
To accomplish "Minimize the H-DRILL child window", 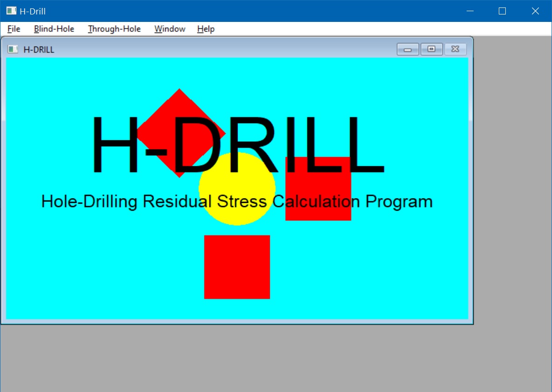I will coord(408,49).
